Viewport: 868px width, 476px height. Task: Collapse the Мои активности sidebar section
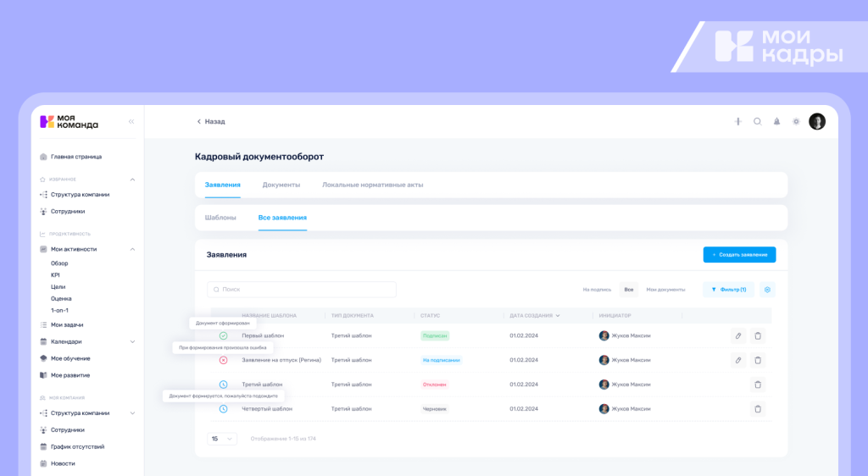[132, 249]
